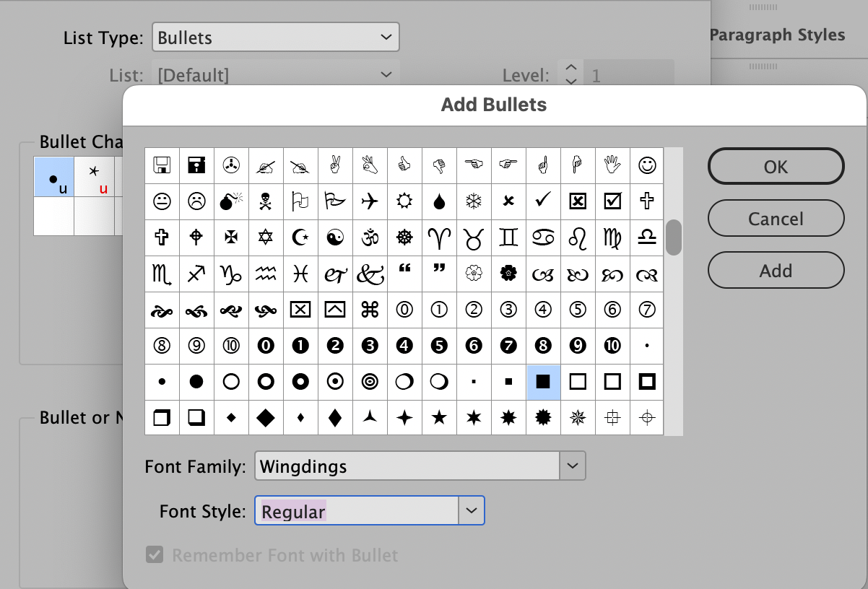Viewport: 868px width, 589px height.
Task: Toggle Remember Font with Bullet
Action: [x=155, y=555]
